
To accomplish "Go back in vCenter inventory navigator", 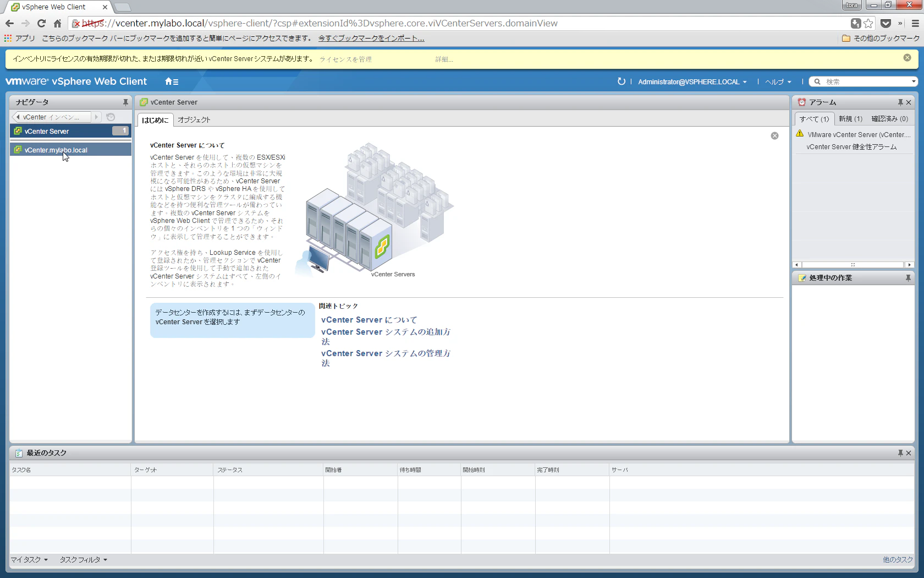I will click(x=18, y=117).
